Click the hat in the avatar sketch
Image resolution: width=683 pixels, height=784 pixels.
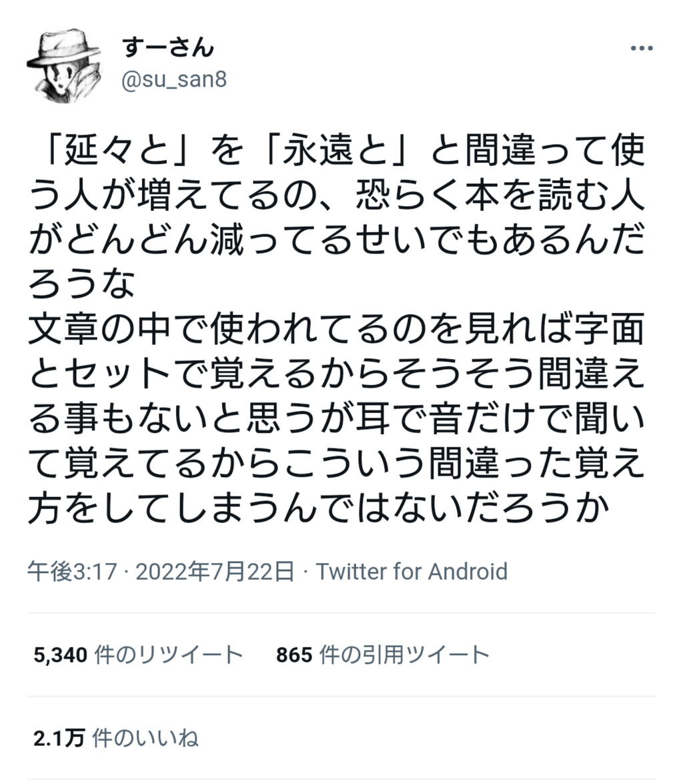click(x=64, y=49)
